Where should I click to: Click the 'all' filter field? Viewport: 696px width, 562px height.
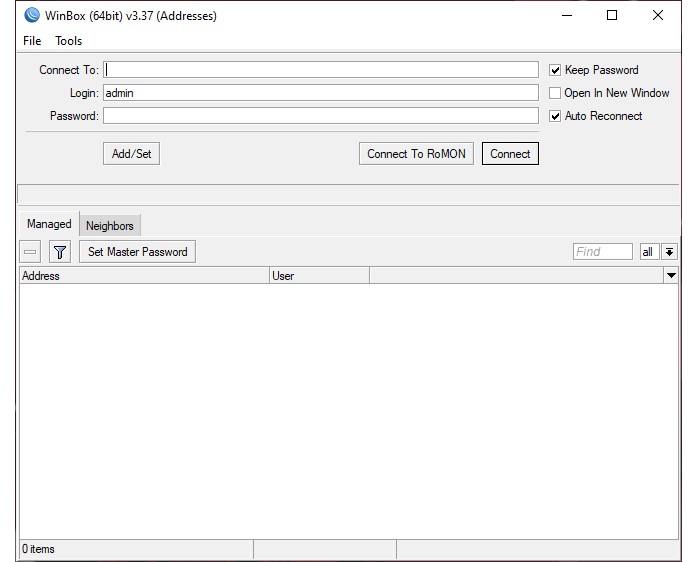coord(649,252)
